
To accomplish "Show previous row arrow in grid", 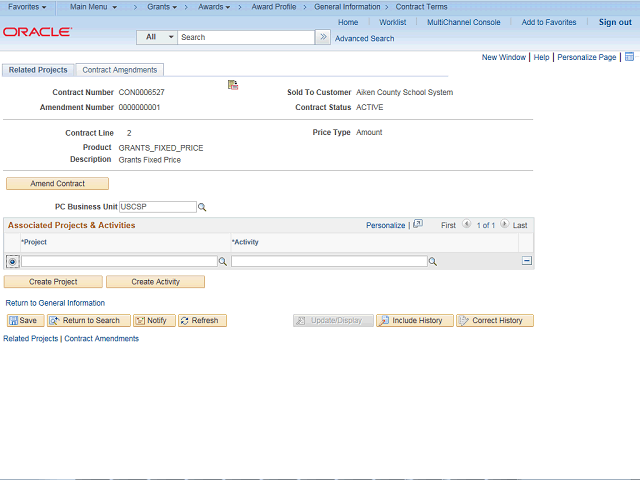I will tap(467, 224).
